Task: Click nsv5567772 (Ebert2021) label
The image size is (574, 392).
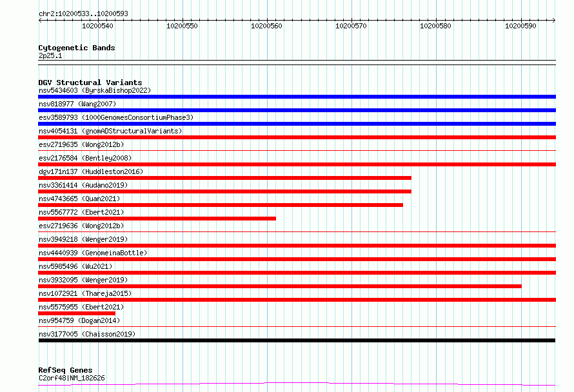Action: (81, 212)
